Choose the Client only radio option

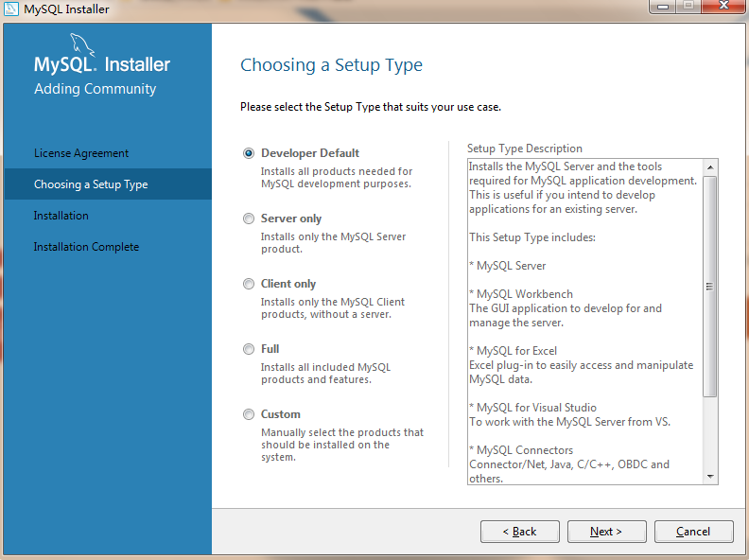249,285
